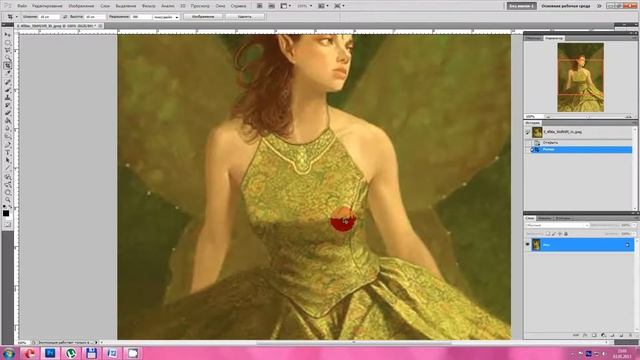Open the Фильтр menu

click(149, 6)
